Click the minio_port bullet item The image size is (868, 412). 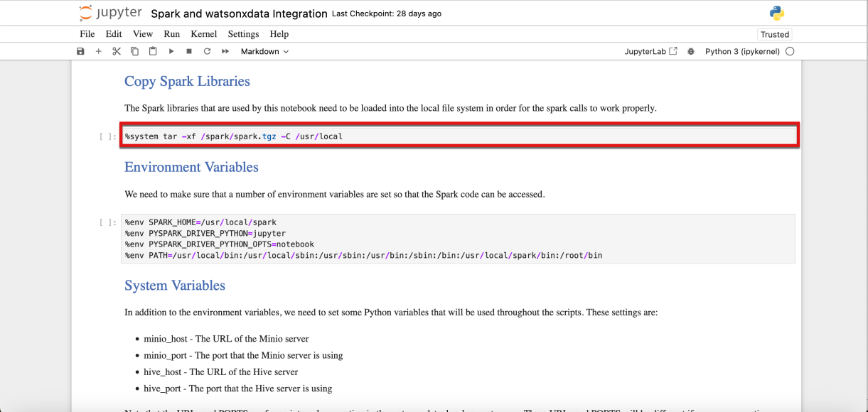tap(243, 355)
